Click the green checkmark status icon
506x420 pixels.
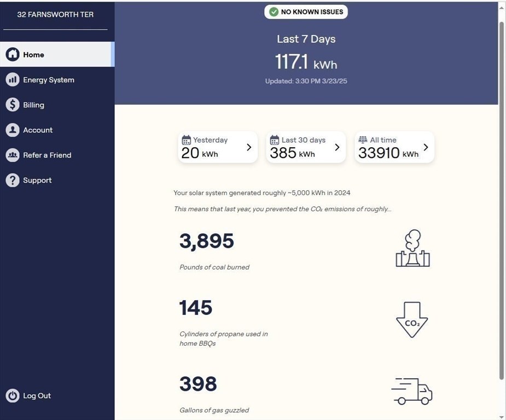point(274,12)
